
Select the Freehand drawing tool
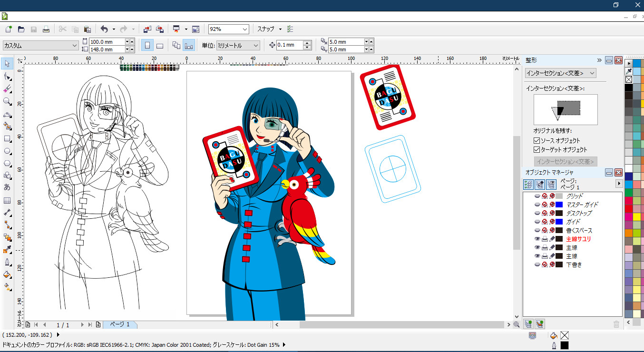7,114
